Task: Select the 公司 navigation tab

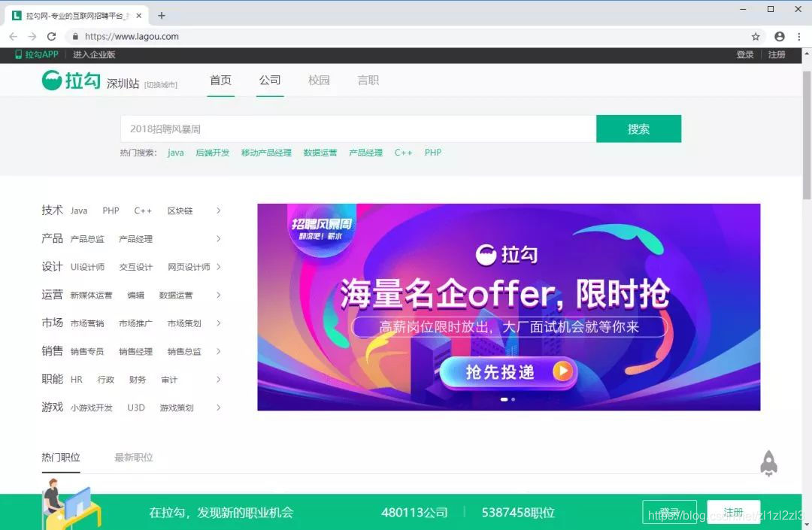Action: [270, 80]
